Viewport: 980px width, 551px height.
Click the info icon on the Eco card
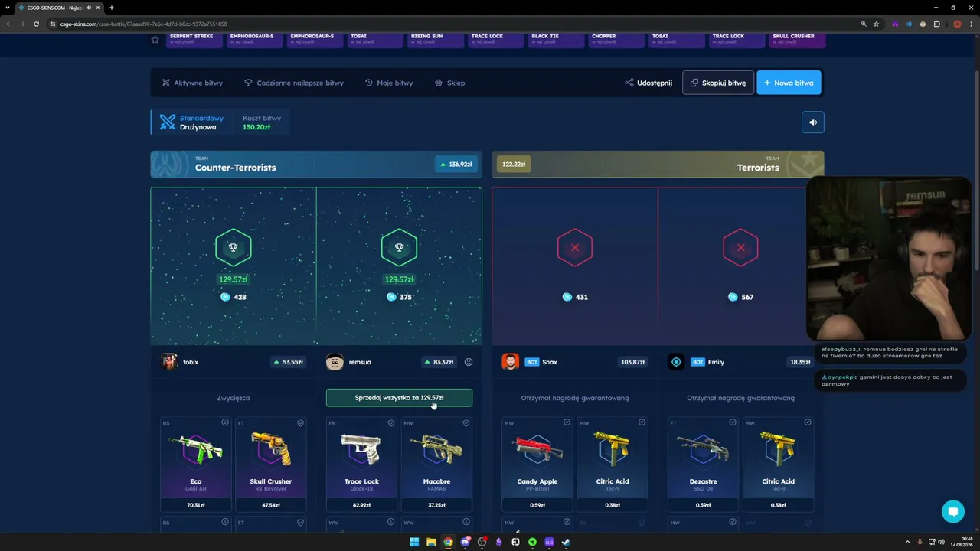(x=225, y=422)
